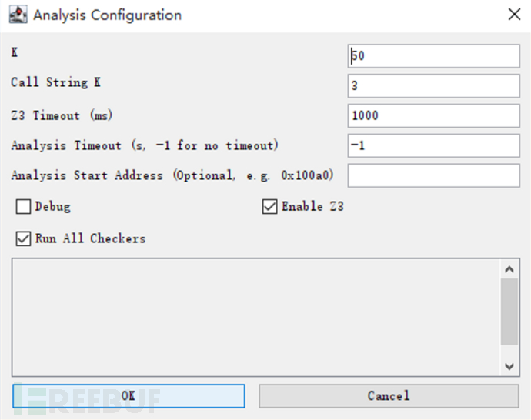Toggle the Run All Checkers checkbox
531x420 pixels.
23,239
